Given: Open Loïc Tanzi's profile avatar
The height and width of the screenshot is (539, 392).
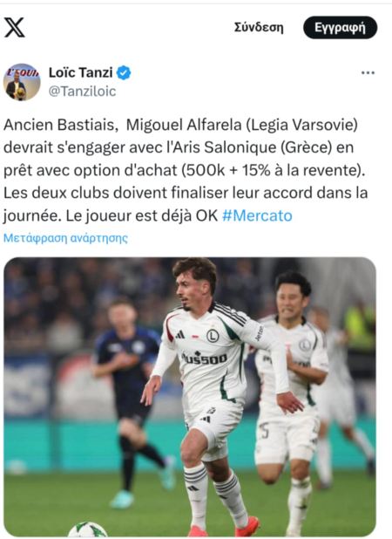Looking at the screenshot, I should pyautogui.click(x=22, y=82).
